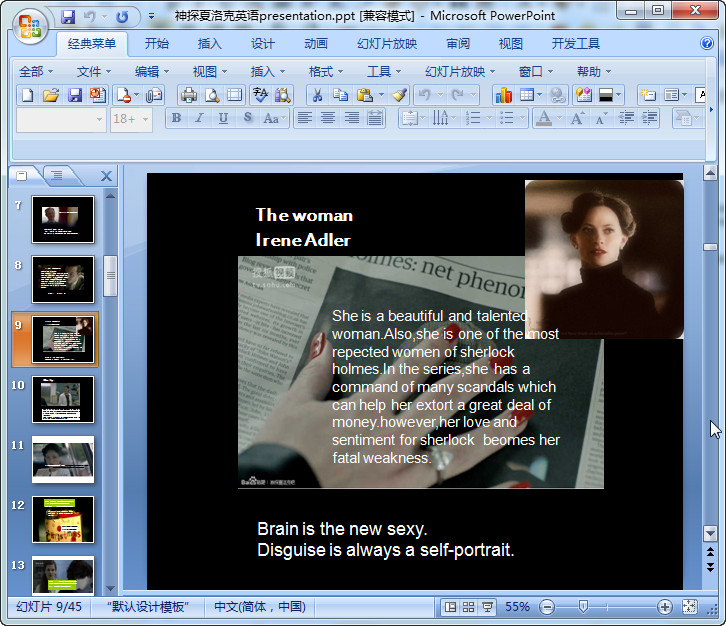Zoom in with the plus button

(664, 607)
